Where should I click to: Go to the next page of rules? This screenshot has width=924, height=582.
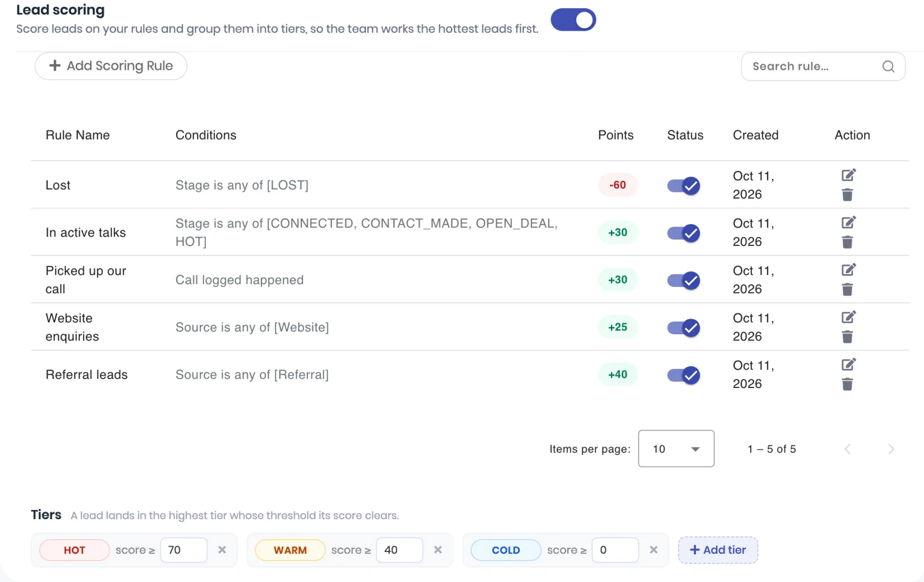(x=891, y=449)
